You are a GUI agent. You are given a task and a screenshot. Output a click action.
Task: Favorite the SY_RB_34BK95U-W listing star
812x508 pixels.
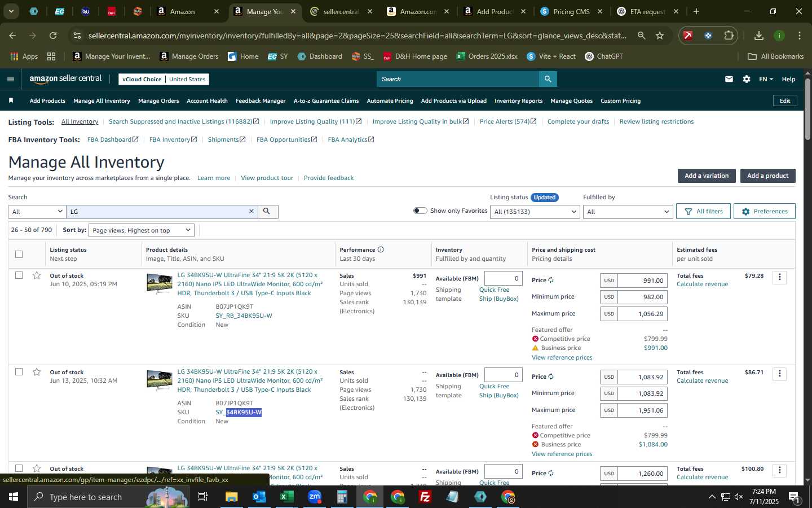point(37,275)
